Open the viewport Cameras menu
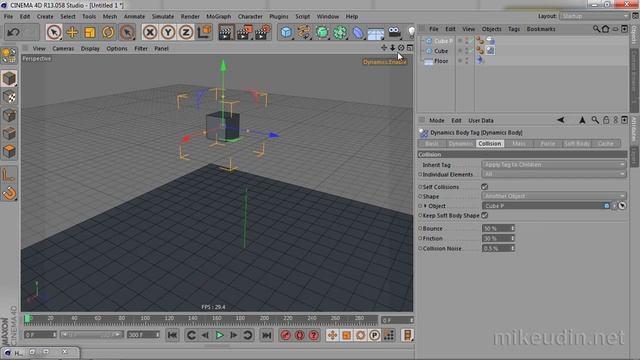The height and width of the screenshot is (360, 640). point(63,48)
